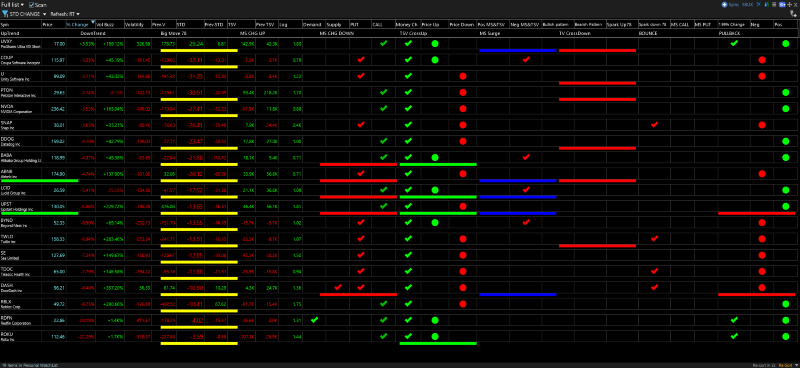Click the red Spark down checkmark in TDOC row

point(655,271)
